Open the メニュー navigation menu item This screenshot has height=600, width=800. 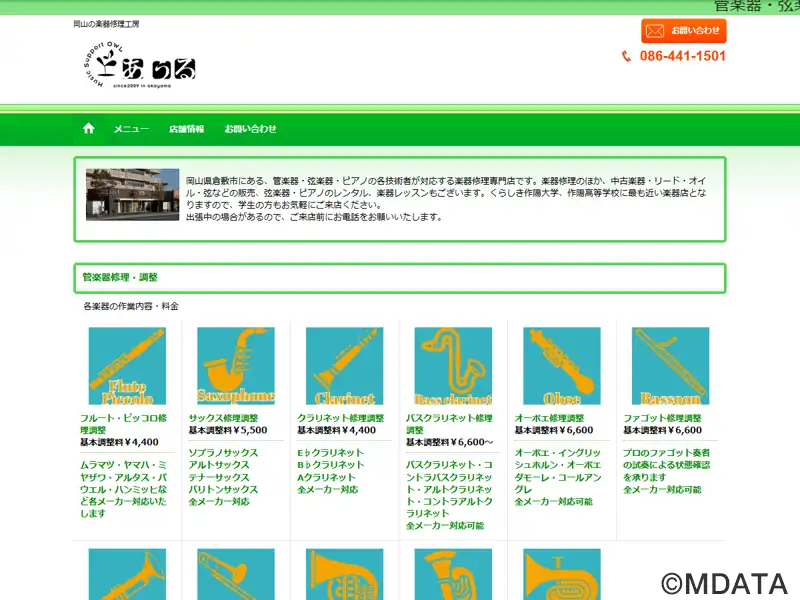[131, 129]
